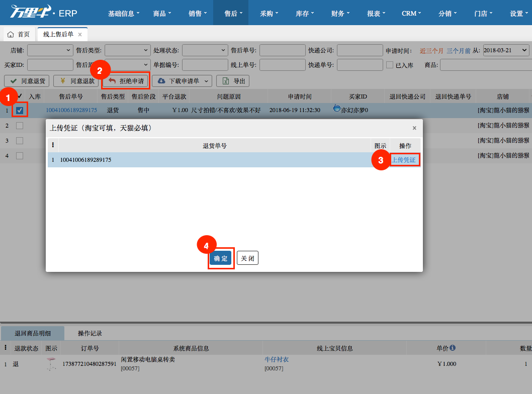This screenshot has height=394, width=532.
Task: Click the 确定 button in dialog
Action: pyautogui.click(x=221, y=258)
